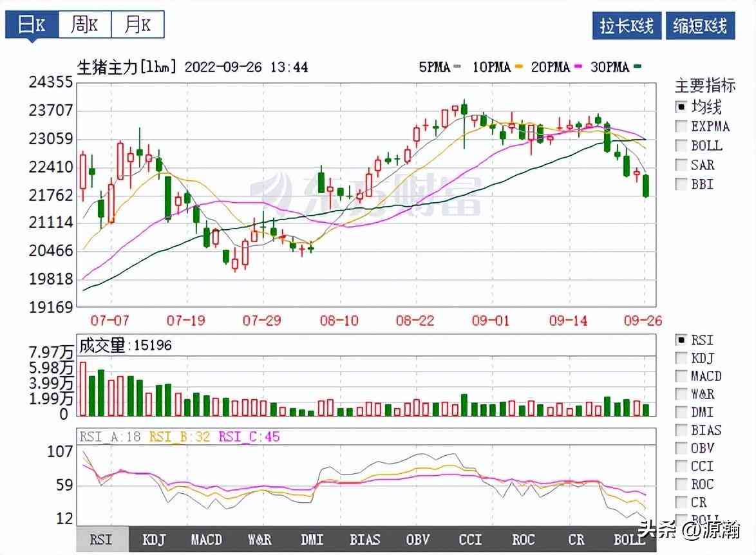Open the MACD tab in bottom bar
This screenshot has height=555, width=756.
207,540
